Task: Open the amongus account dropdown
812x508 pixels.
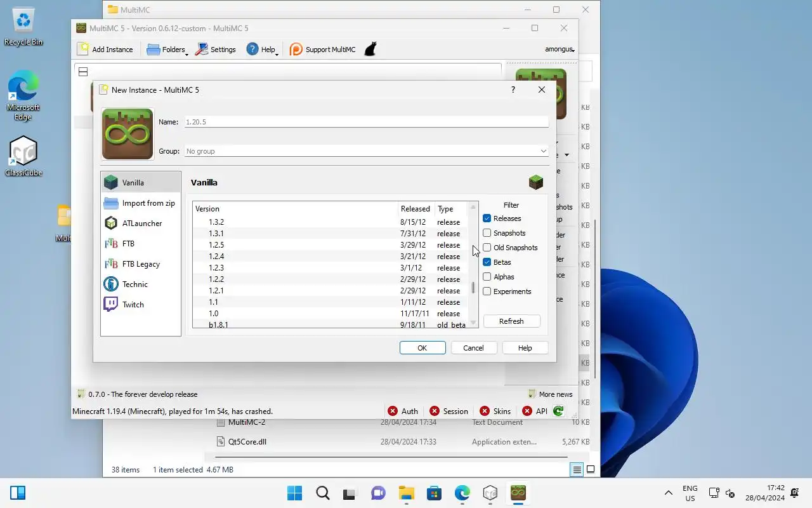Action: pos(560,49)
